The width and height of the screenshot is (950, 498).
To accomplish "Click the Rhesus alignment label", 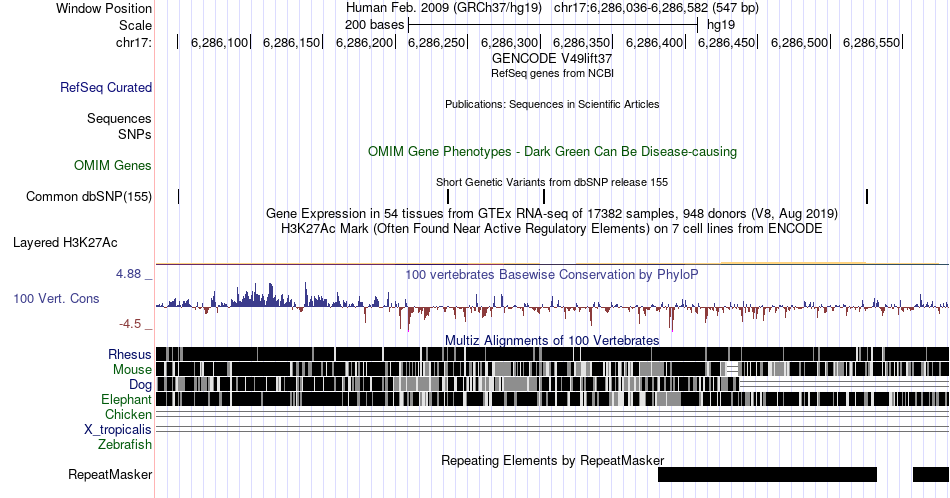I will [x=130, y=354].
